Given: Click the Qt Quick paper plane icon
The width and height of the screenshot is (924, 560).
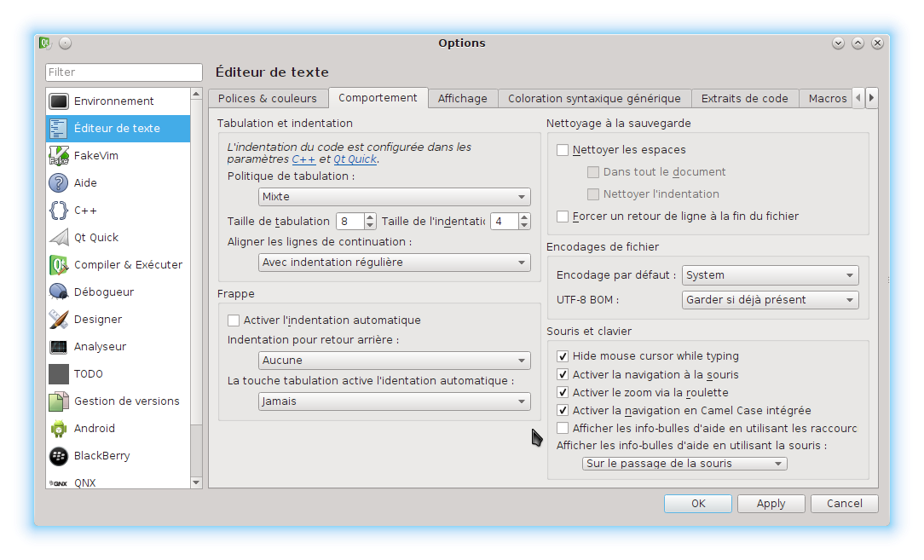Looking at the screenshot, I should [x=58, y=238].
